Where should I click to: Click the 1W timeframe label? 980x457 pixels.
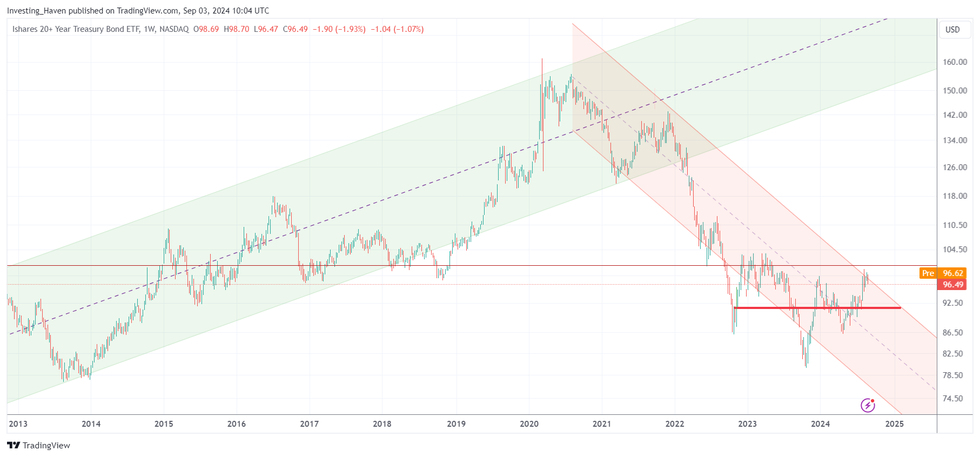click(149, 29)
